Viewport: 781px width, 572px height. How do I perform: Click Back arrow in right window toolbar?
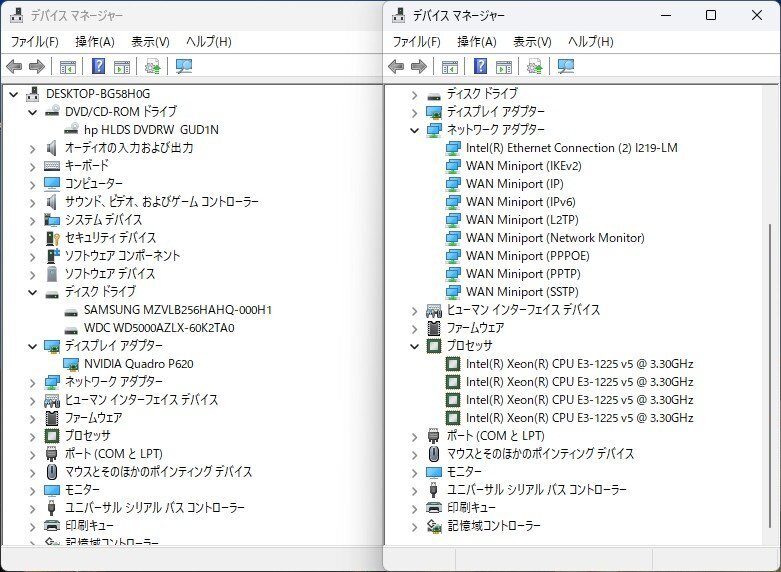click(396, 66)
